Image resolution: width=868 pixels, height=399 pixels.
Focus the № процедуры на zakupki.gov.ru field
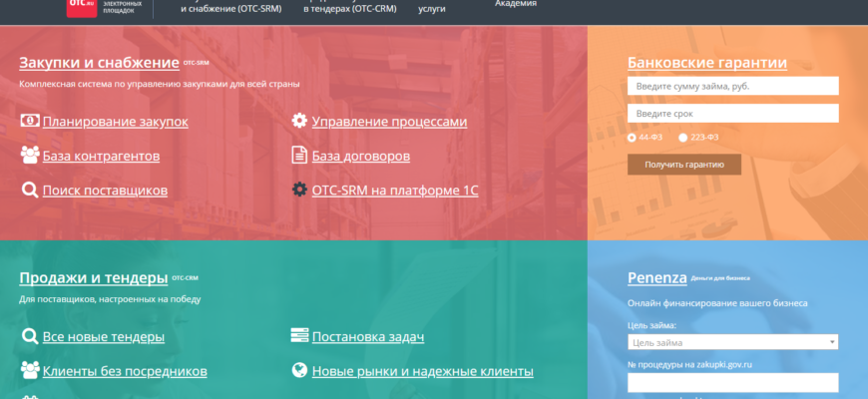[733, 382]
